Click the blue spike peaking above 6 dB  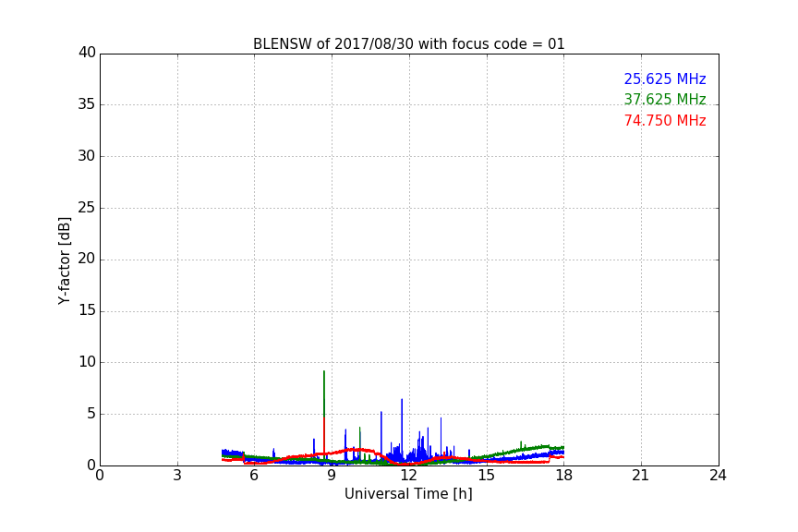click(402, 400)
